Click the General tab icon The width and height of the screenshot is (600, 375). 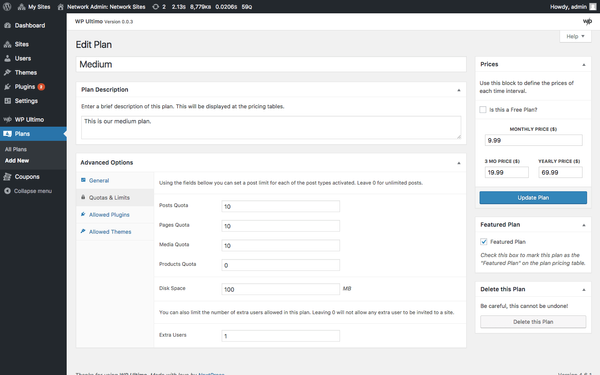pyautogui.click(x=83, y=180)
